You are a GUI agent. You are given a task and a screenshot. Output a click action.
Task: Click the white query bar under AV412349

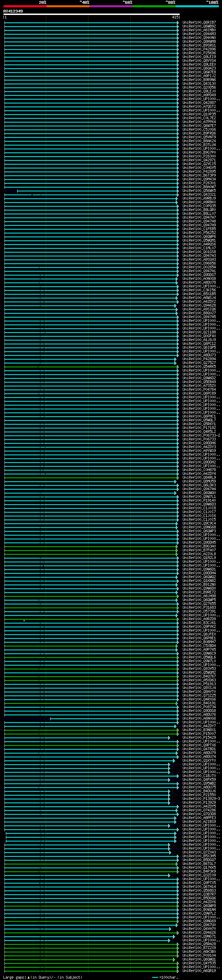92,14
